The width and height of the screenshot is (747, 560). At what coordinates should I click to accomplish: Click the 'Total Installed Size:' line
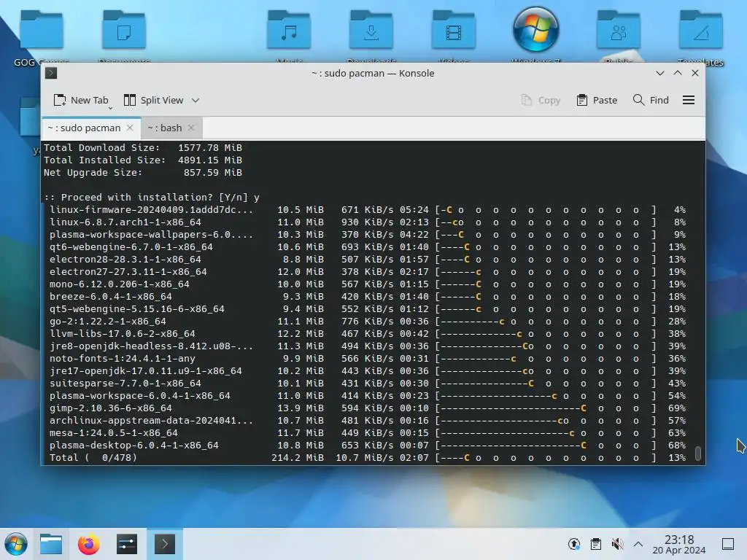(143, 160)
